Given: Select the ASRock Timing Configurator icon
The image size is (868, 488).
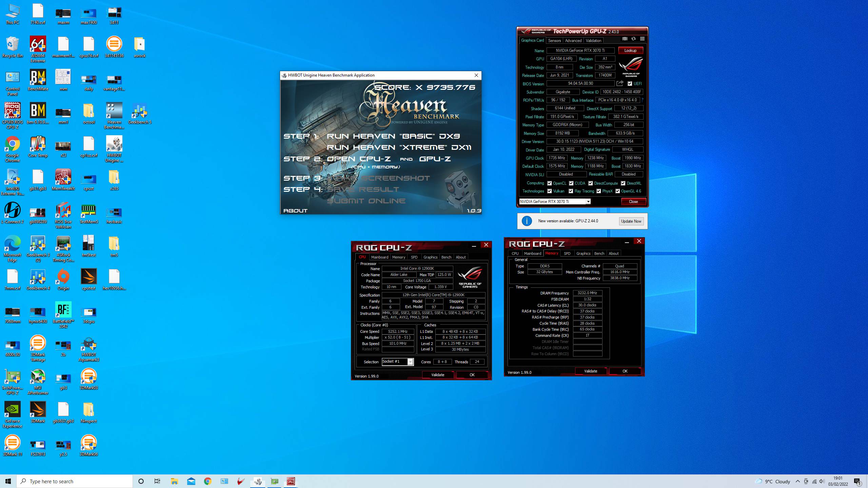Looking at the screenshot, I should tap(63, 249).
